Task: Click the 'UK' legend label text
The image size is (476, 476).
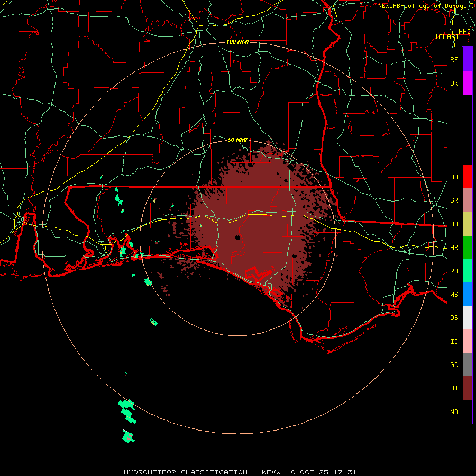Action: [454, 83]
